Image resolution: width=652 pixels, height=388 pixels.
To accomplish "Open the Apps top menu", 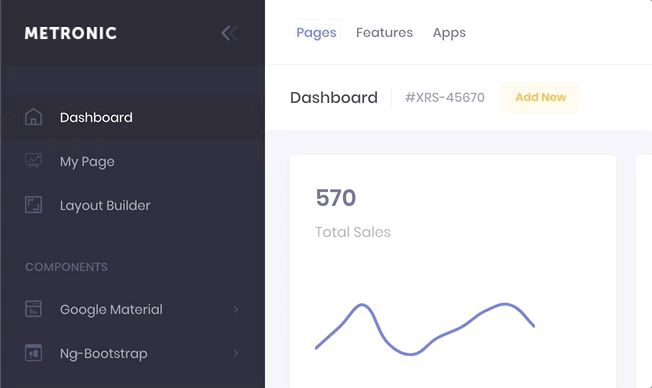I will pyautogui.click(x=449, y=32).
